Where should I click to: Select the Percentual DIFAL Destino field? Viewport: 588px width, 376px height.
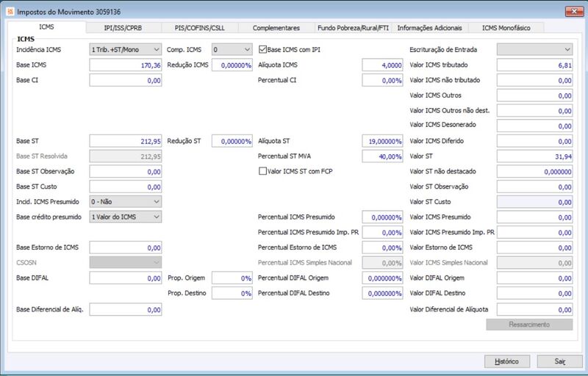pos(382,293)
